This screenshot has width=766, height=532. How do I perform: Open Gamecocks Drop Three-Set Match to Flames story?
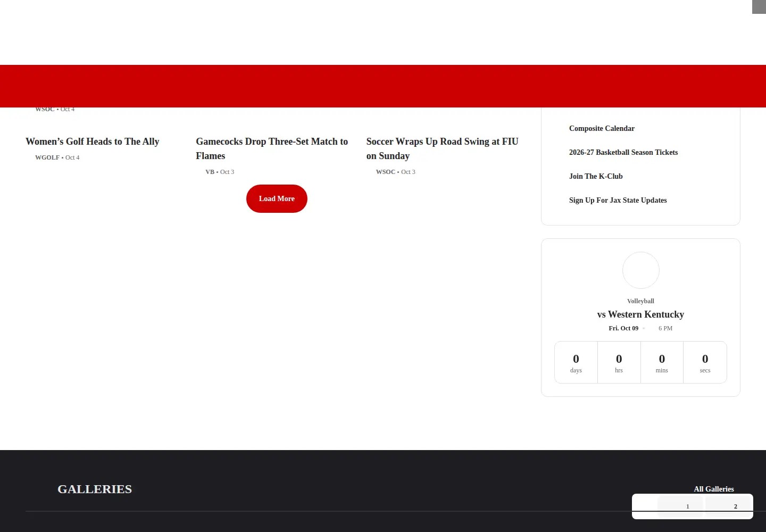[272, 148]
